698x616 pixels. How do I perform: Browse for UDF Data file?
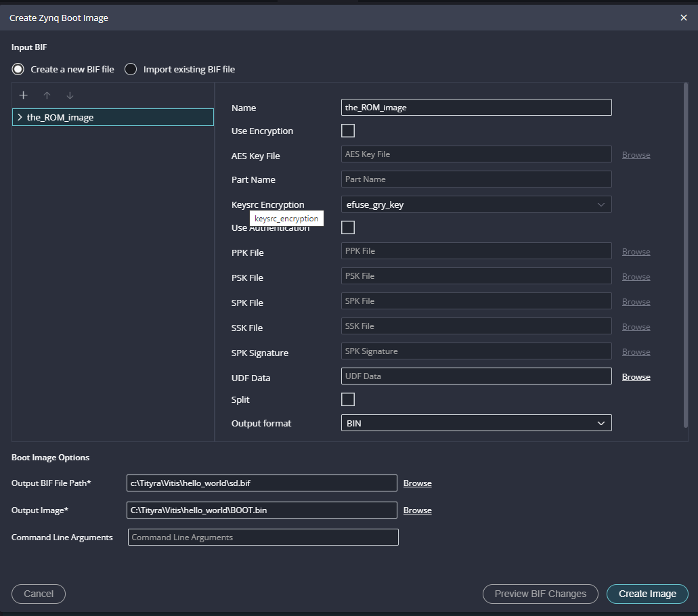tap(636, 377)
